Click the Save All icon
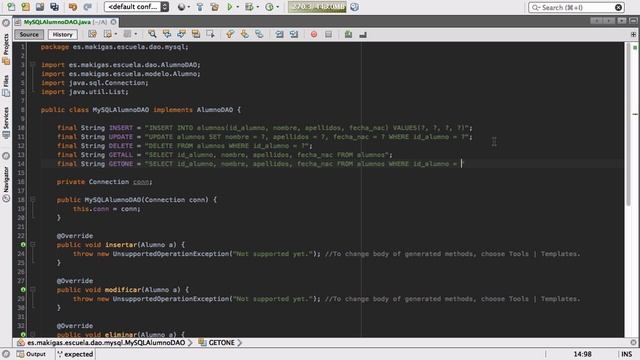This screenshot has height=360, width=640. click(x=54, y=7)
